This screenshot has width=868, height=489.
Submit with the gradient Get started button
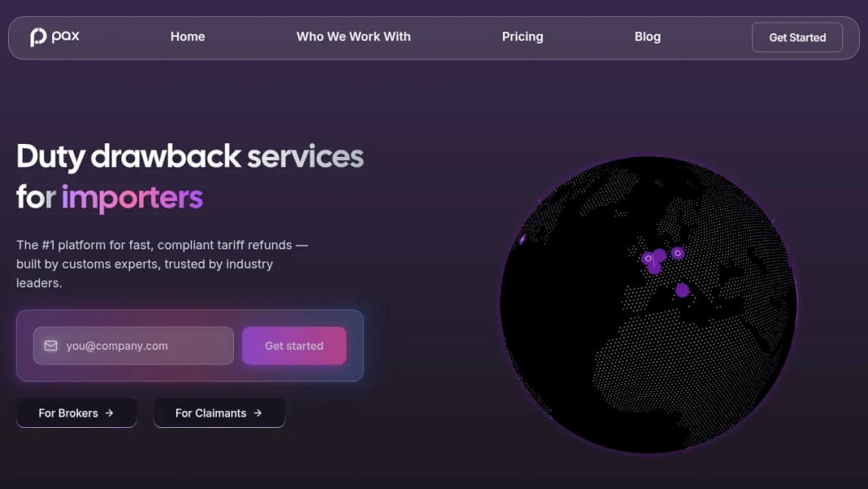[x=294, y=346]
